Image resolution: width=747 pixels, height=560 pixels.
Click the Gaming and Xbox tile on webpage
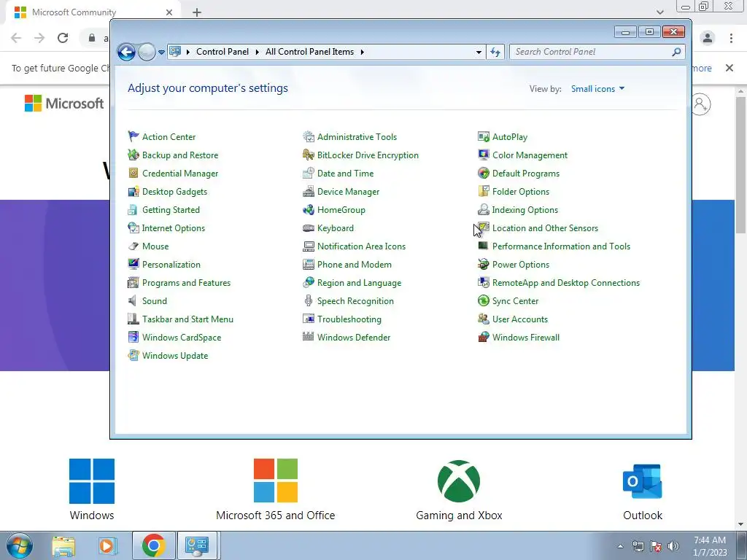[459, 490]
